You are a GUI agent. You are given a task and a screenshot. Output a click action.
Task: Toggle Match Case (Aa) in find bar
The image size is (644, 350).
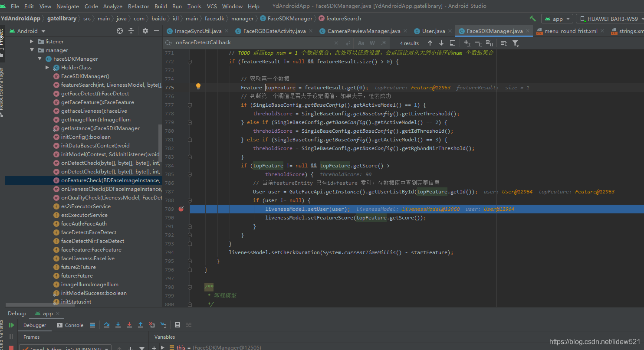pyautogui.click(x=361, y=43)
